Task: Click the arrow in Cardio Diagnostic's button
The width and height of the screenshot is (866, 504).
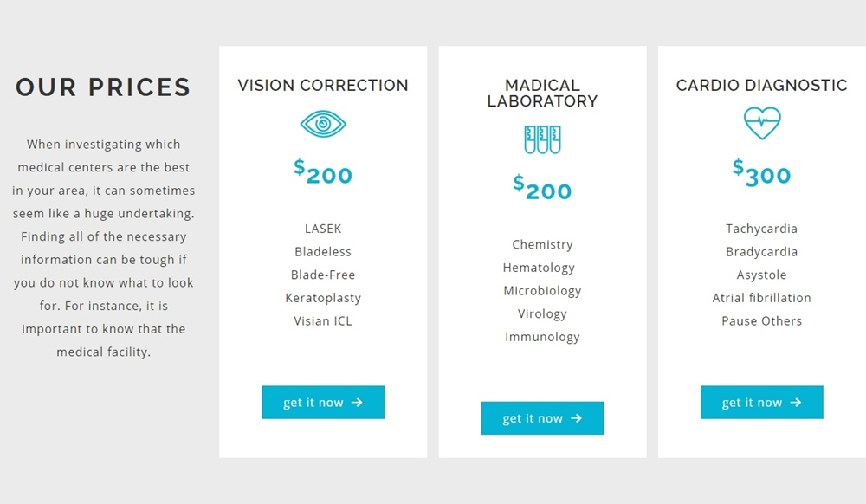Action: (796, 403)
